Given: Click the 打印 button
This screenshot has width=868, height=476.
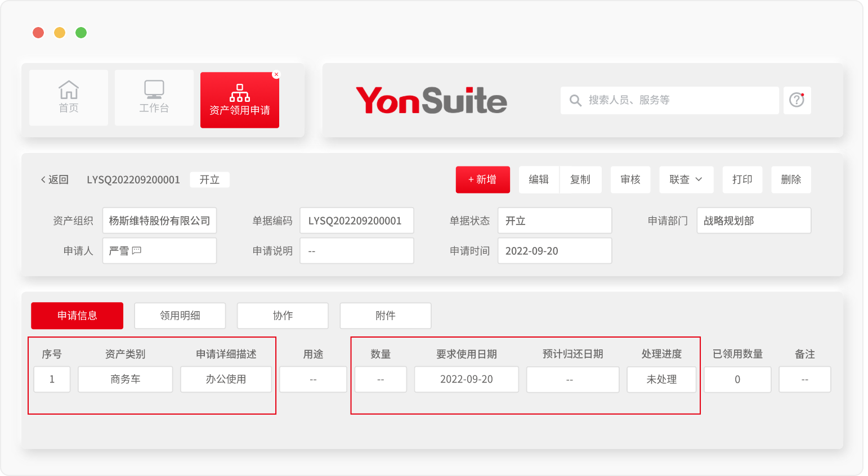Looking at the screenshot, I should coord(742,179).
